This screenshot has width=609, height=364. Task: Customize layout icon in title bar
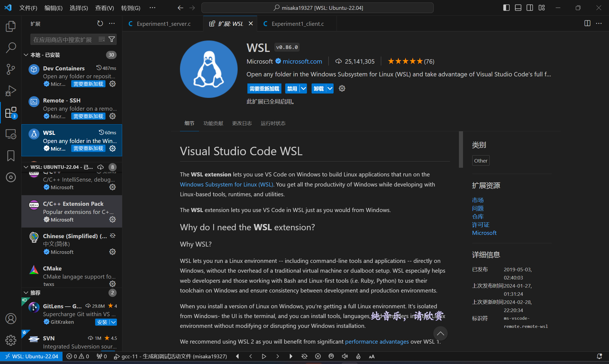(x=542, y=8)
